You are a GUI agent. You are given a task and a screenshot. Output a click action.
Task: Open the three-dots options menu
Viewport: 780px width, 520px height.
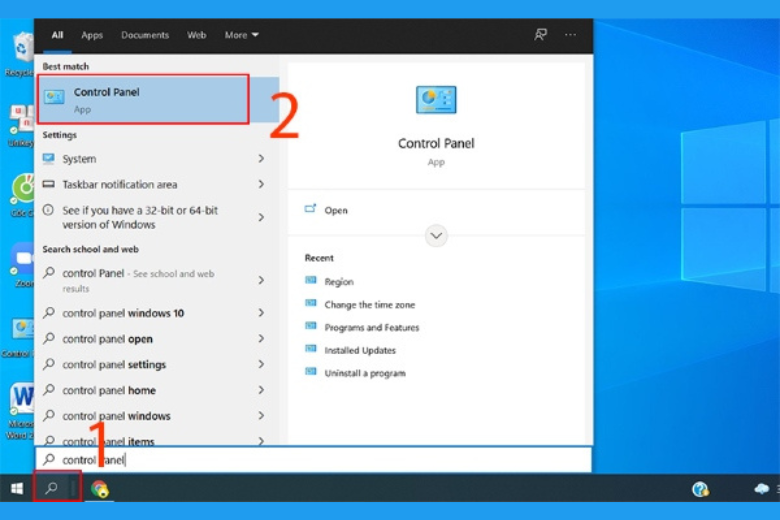570,35
